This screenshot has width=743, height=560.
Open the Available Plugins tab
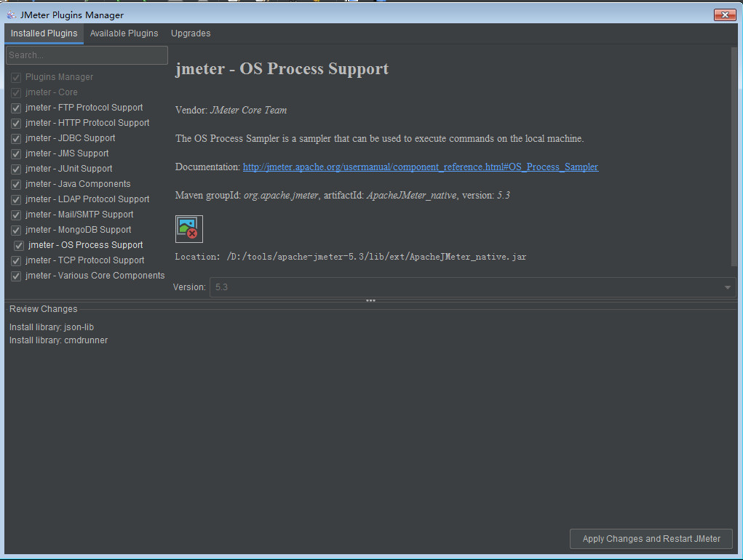(124, 33)
